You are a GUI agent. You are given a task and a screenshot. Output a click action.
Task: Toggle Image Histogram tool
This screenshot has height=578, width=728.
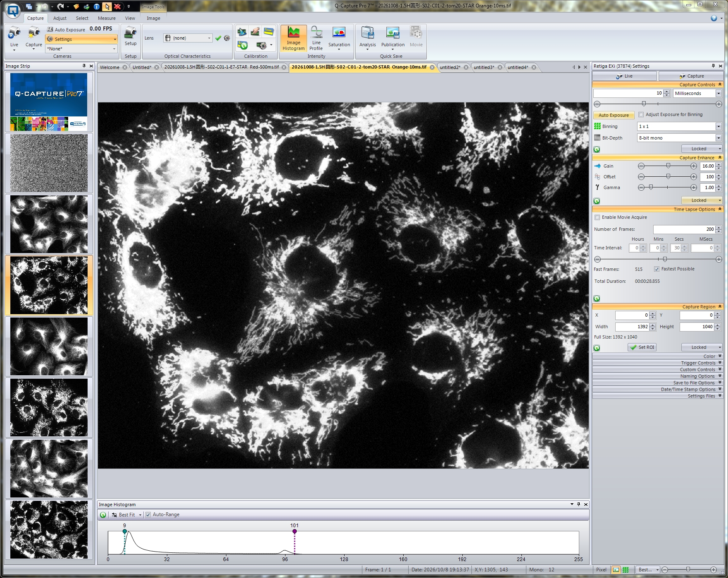tap(293, 38)
